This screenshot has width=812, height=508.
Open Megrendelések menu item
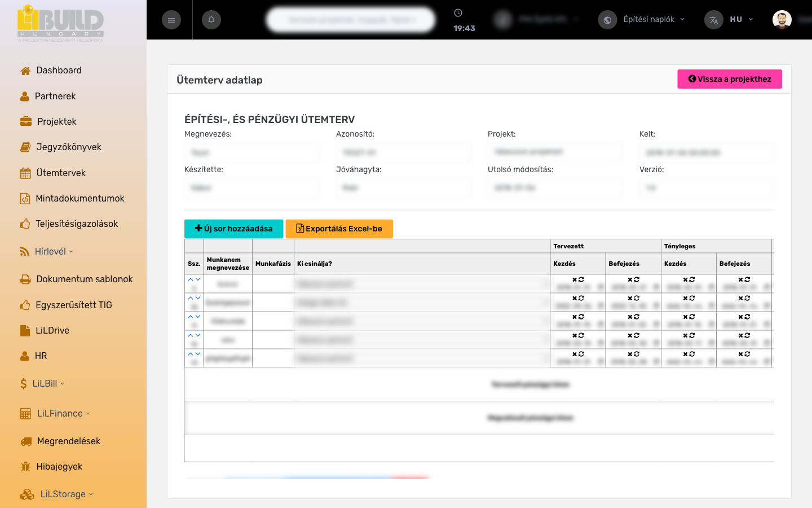coord(69,441)
